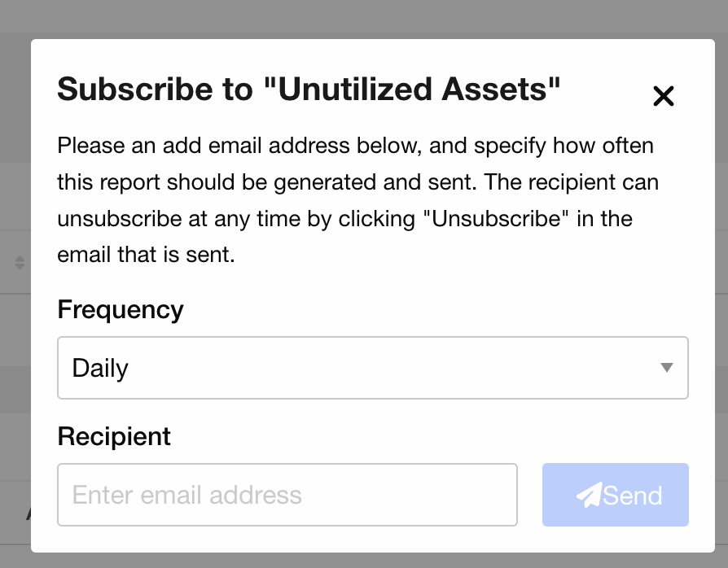Screen dimensions: 728x568
Task: Click the dropdown arrow in the Frequency field
Action: pyautogui.click(x=667, y=368)
